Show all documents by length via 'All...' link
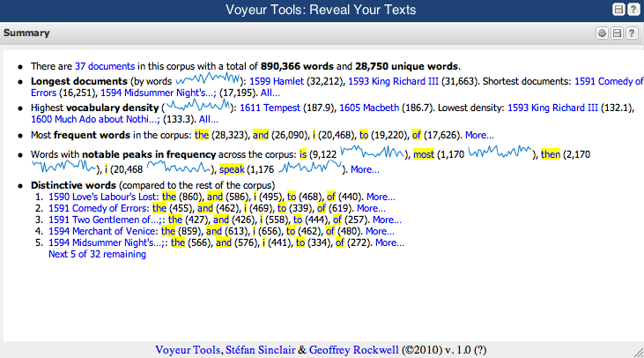The height and width of the screenshot is (358, 644). point(270,93)
